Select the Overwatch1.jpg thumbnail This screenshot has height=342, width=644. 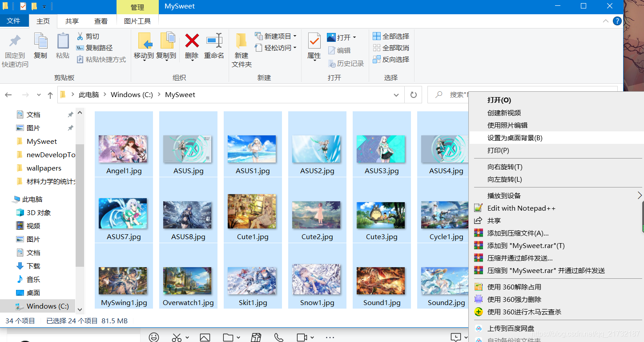(x=187, y=281)
